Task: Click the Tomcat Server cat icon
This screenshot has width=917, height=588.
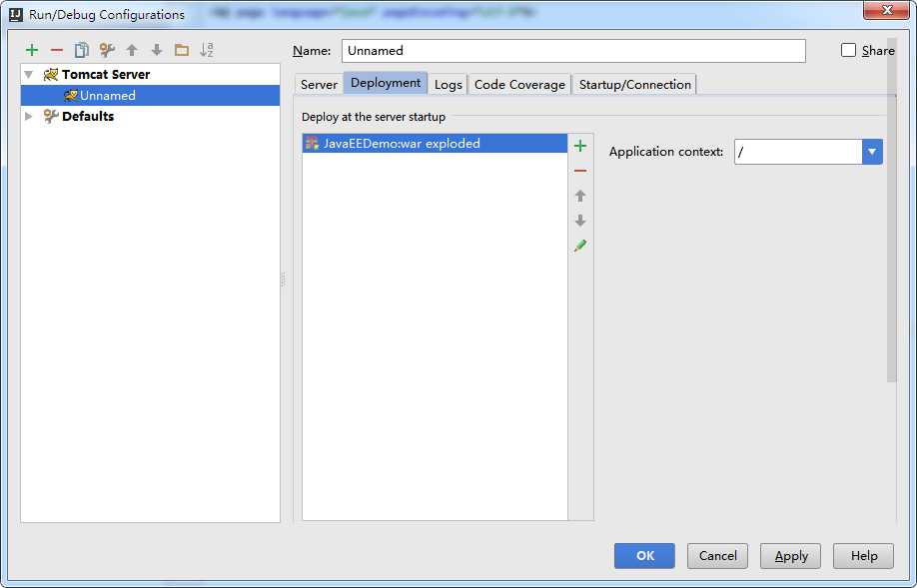Action: click(51, 74)
